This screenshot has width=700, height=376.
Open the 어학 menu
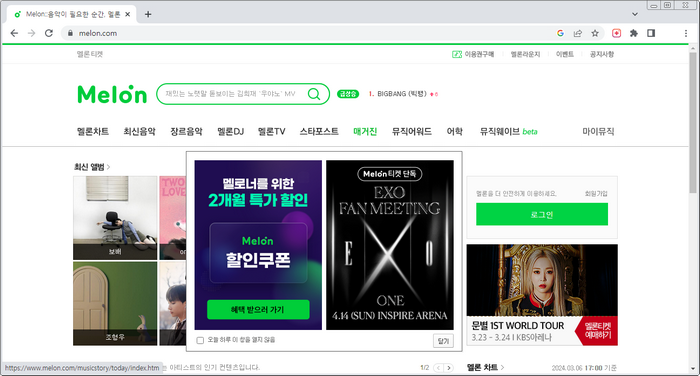pyautogui.click(x=454, y=131)
